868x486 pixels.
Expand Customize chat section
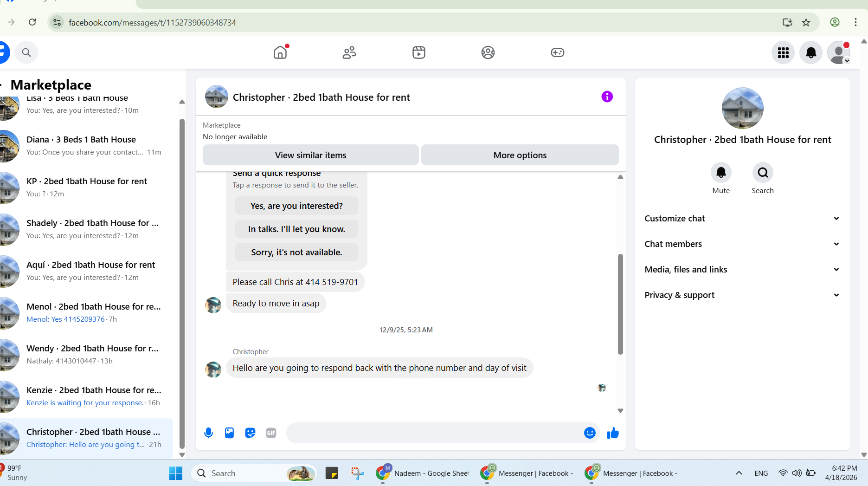(x=742, y=218)
